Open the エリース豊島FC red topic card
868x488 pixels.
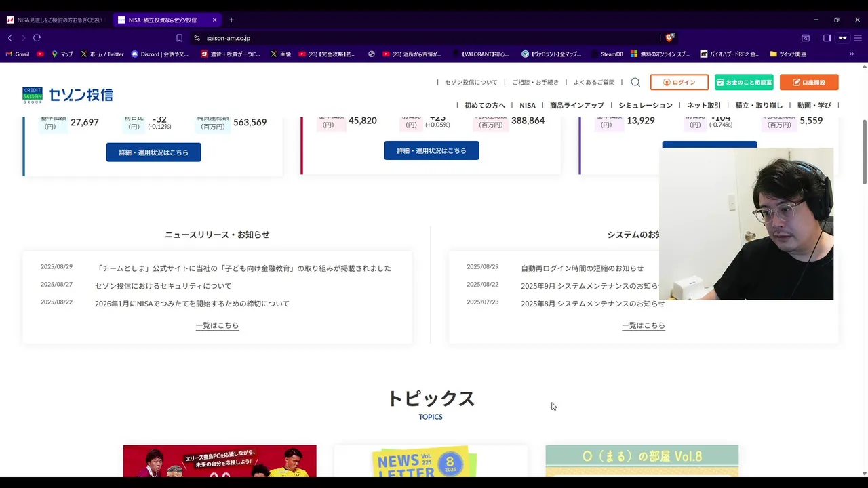pyautogui.click(x=220, y=461)
